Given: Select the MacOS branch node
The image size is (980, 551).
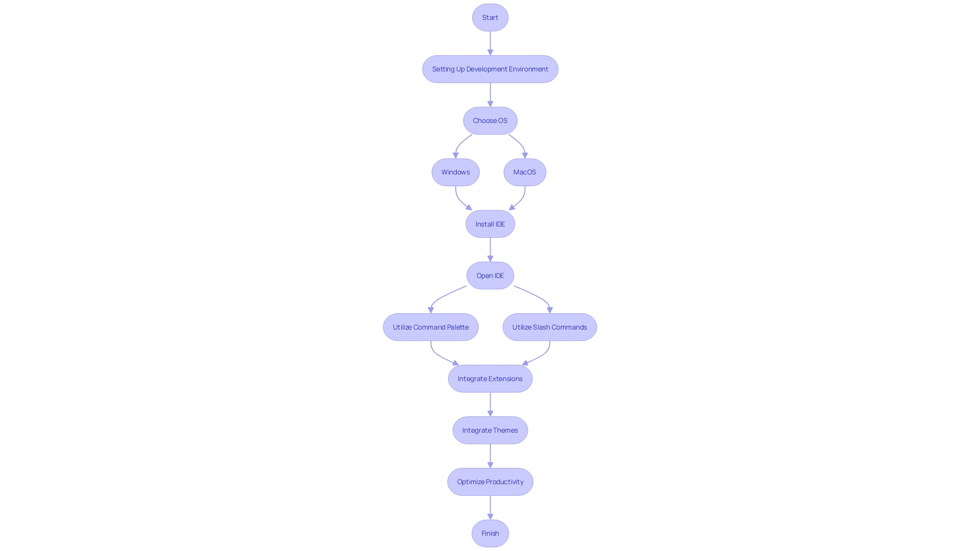Looking at the screenshot, I should click(x=524, y=171).
